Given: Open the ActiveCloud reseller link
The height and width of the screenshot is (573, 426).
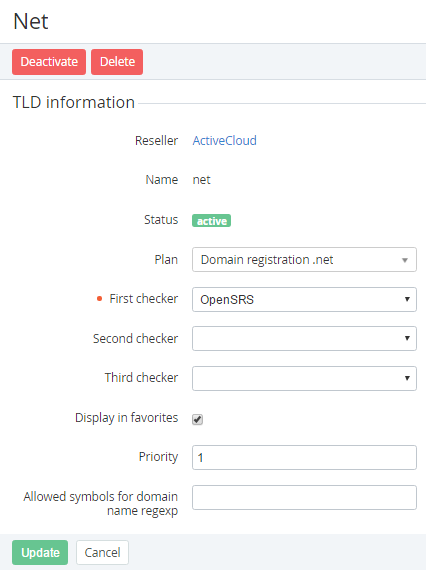Looking at the screenshot, I should tap(224, 140).
